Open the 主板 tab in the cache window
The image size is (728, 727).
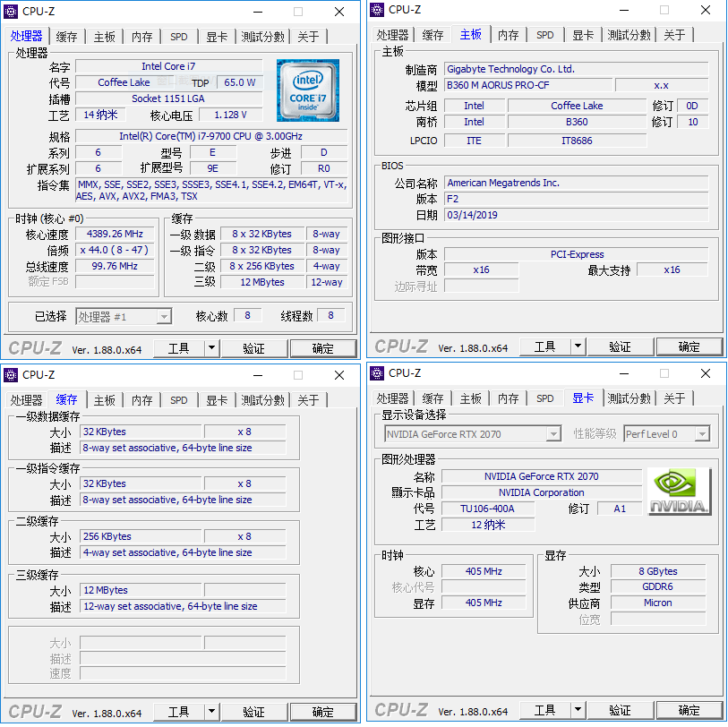click(104, 400)
